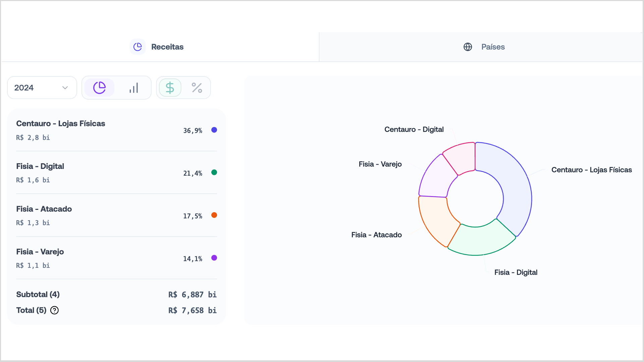644x362 pixels.
Task: Click the R$ 1,1 bi amount
Action: (x=33, y=265)
